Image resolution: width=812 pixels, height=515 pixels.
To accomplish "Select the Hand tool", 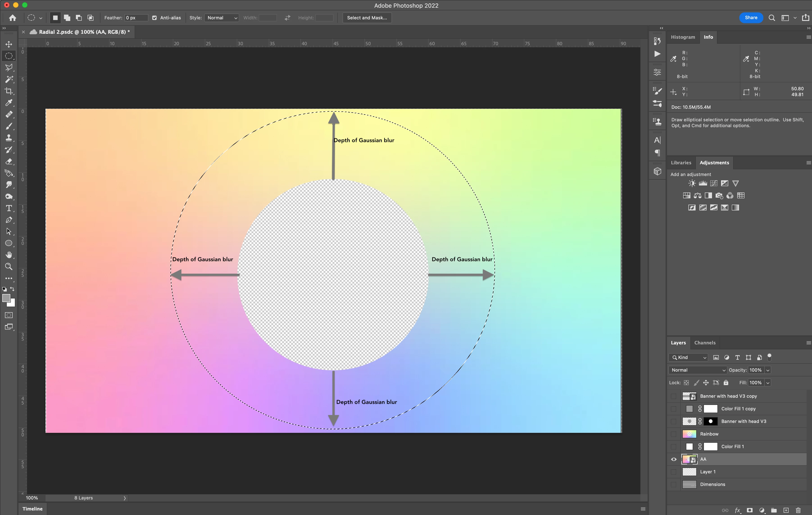I will point(9,255).
